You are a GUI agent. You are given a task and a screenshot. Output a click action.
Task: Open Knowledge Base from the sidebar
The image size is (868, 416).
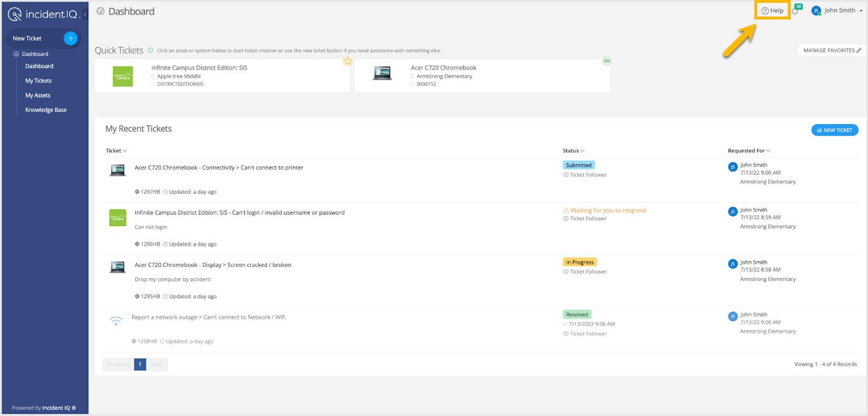click(x=46, y=110)
